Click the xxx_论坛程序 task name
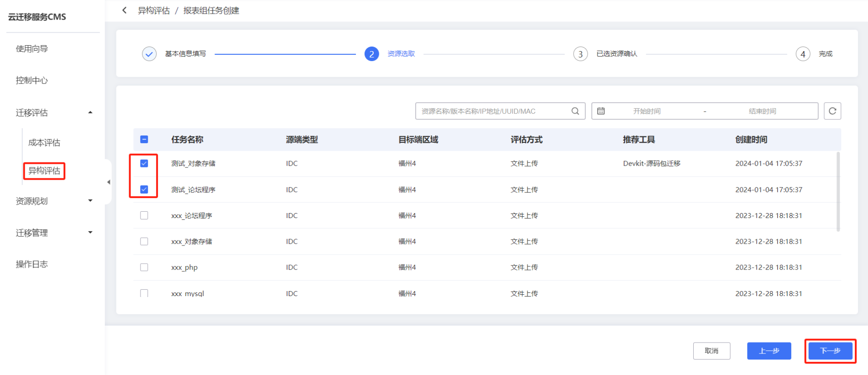The image size is (868, 375). pyautogui.click(x=191, y=215)
